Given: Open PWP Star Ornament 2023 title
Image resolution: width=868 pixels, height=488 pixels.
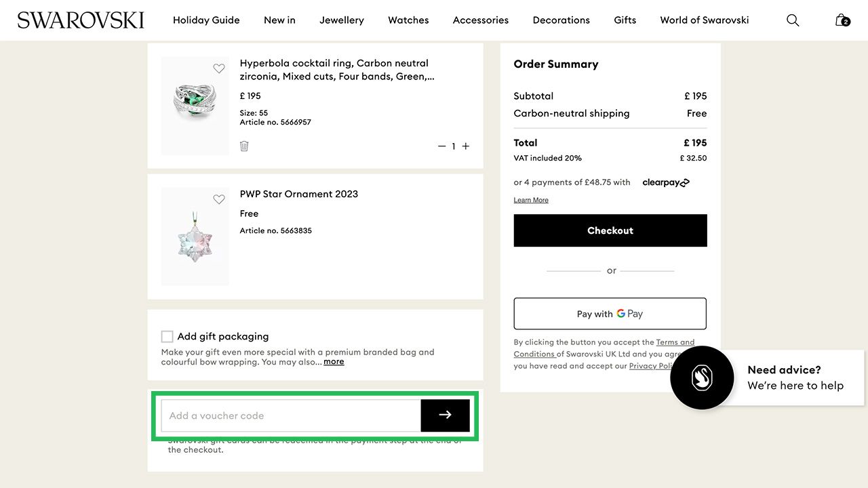Looking at the screenshot, I should coord(299,194).
